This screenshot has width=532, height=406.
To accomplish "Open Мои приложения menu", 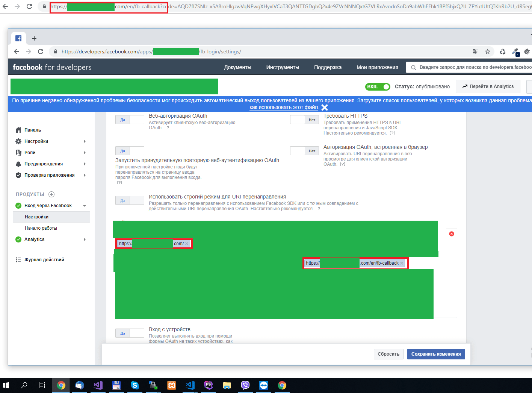I will click(x=377, y=67).
